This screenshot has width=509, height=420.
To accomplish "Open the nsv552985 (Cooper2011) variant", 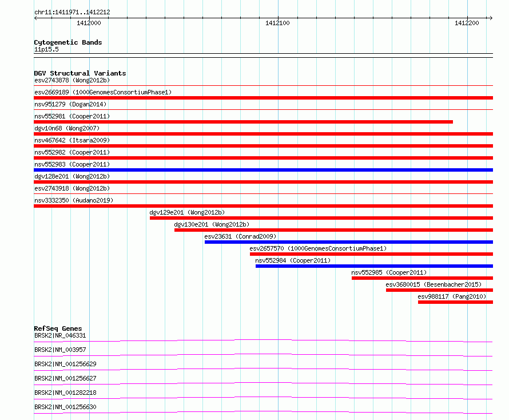I will [x=389, y=272].
